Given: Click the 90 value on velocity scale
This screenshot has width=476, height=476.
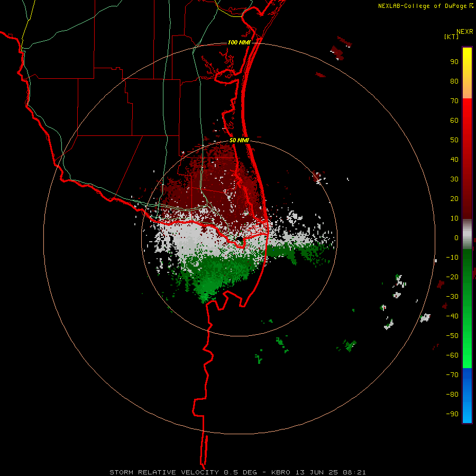Looking at the screenshot, I should click(x=454, y=62).
